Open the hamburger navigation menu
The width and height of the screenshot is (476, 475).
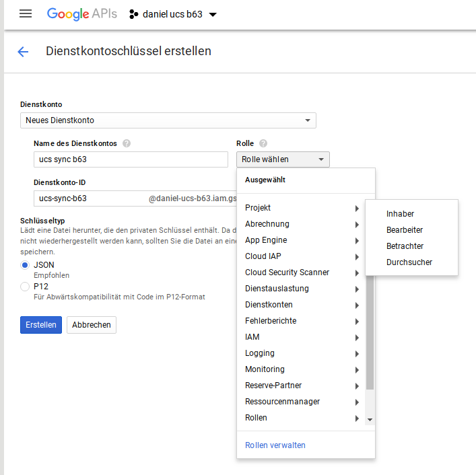click(x=26, y=14)
